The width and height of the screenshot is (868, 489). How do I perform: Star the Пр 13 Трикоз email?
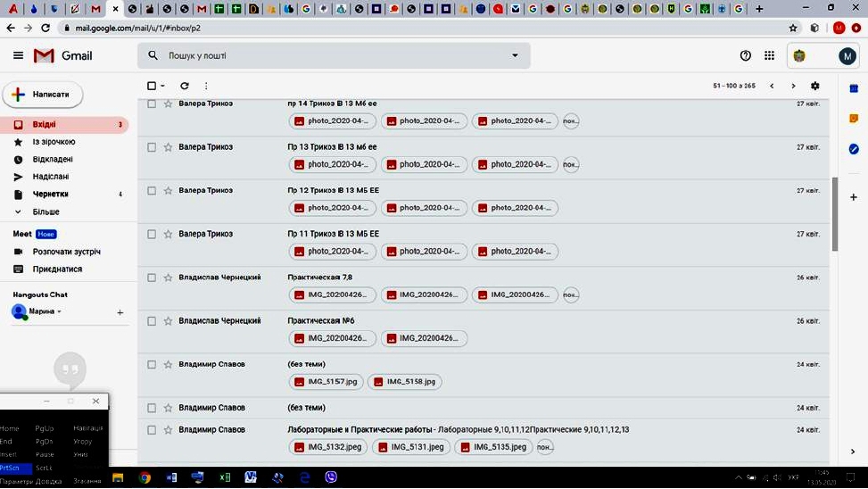click(x=168, y=147)
